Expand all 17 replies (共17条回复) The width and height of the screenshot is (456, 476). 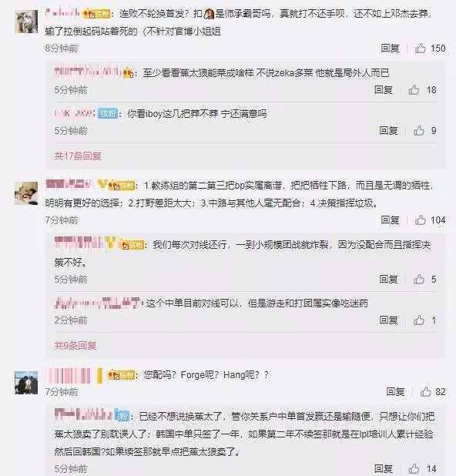coord(78,156)
